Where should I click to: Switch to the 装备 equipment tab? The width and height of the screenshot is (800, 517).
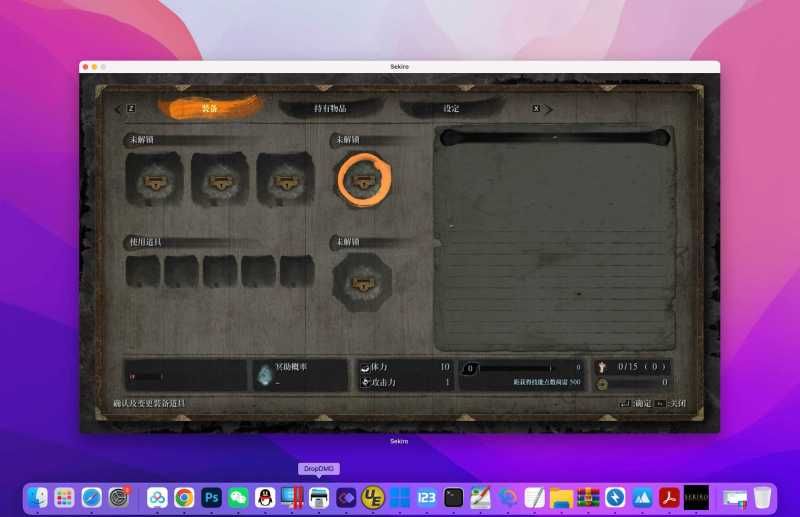(x=210, y=108)
